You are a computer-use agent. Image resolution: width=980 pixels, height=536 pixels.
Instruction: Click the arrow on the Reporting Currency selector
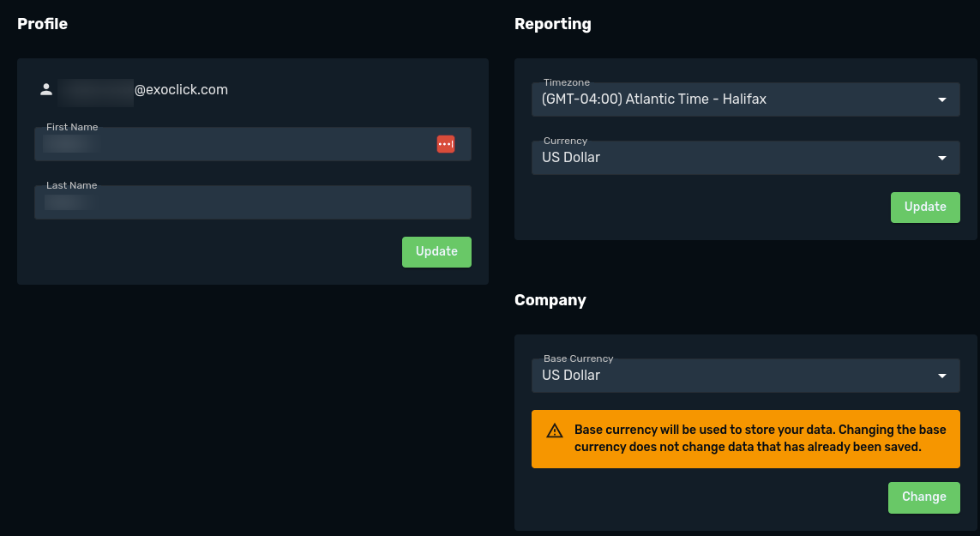[942, 158]
